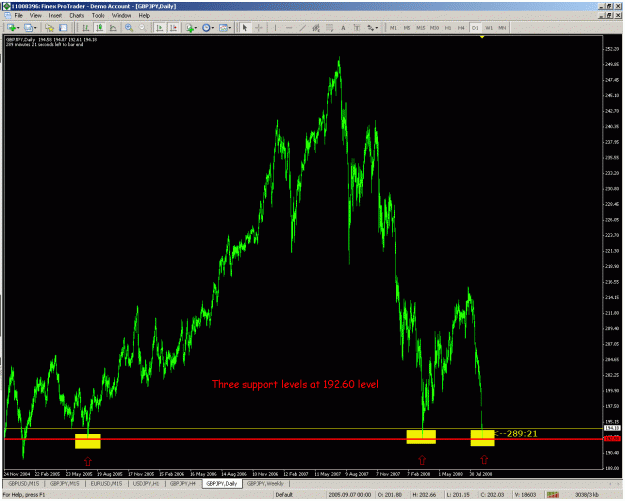Image resolution: width=625 pixels, height=501 pixels.
Task: Open the Templates dropdown arrow
Action: pyautogui.click(x=230, y=28)
